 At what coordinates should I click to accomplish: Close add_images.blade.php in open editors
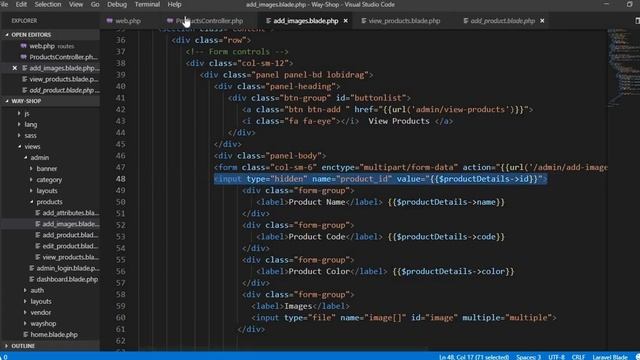click(15, 68)
